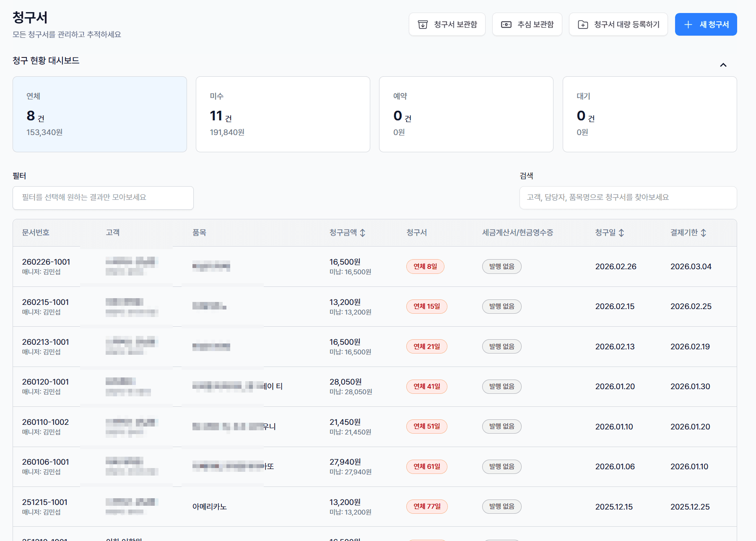The image size is (756, 541).
Task: Click the 연체 61일 status badge
Action: tap(427, 466)
